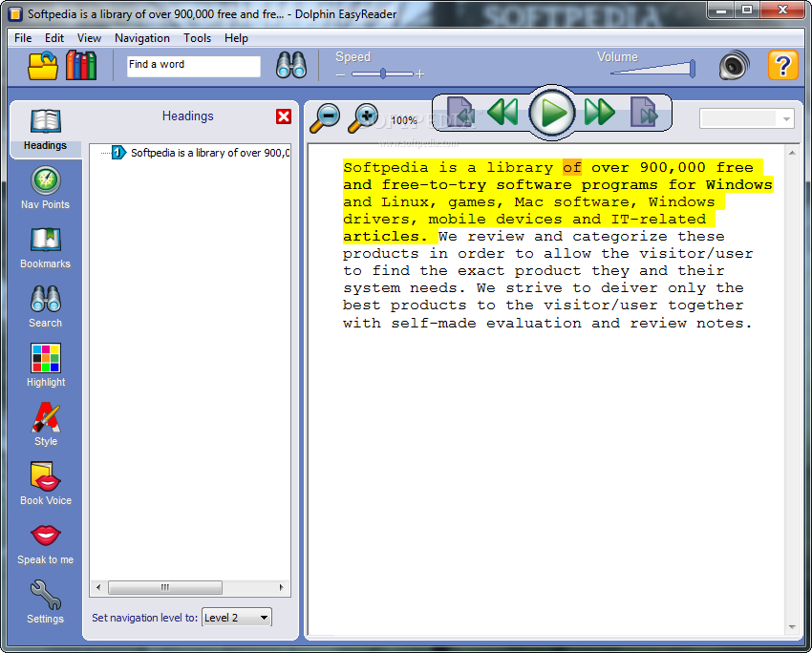Open the Book Voice settings
Screen dimensions: 812x653
(45, 483)
